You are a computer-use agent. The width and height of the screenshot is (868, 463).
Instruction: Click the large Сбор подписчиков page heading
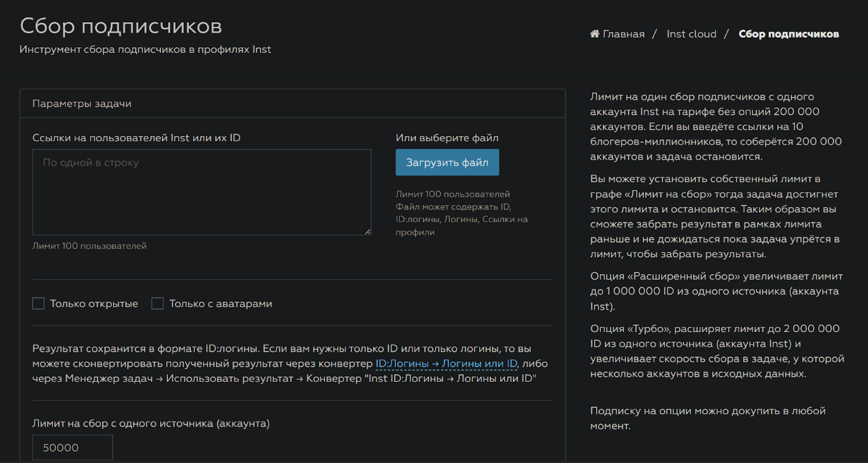121,26
